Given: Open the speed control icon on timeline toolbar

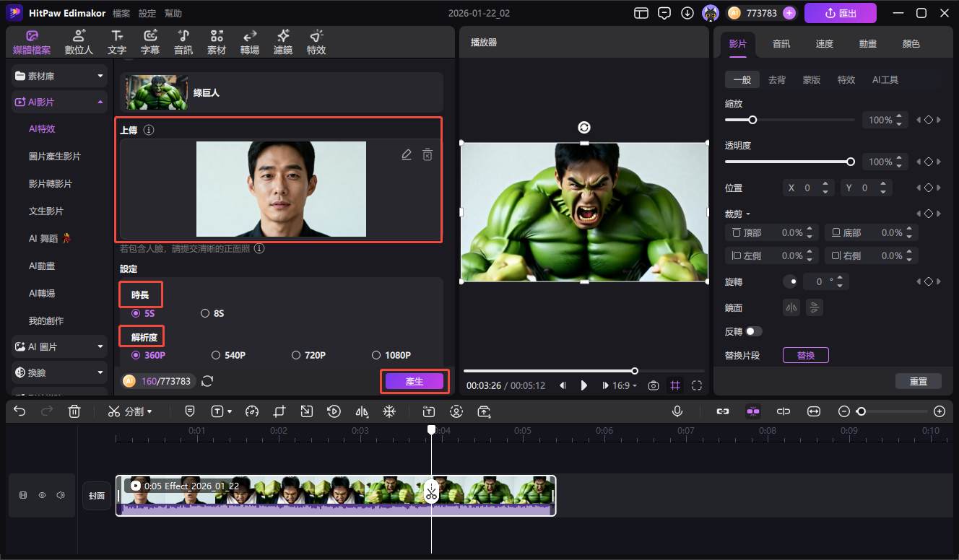Looking at the screenshot, I should 252,411.
